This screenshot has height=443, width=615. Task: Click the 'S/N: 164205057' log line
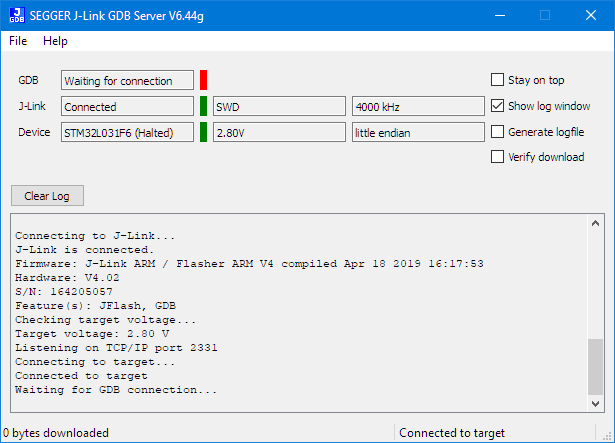tap(64, 292)
